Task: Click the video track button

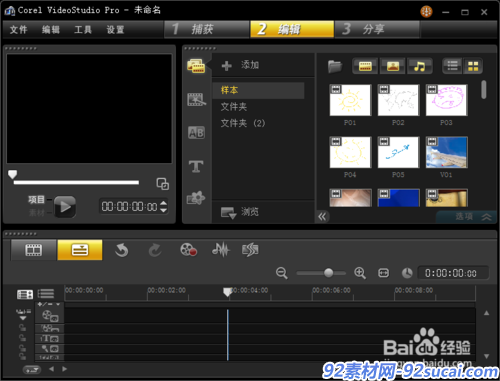Action: (50, 315)
